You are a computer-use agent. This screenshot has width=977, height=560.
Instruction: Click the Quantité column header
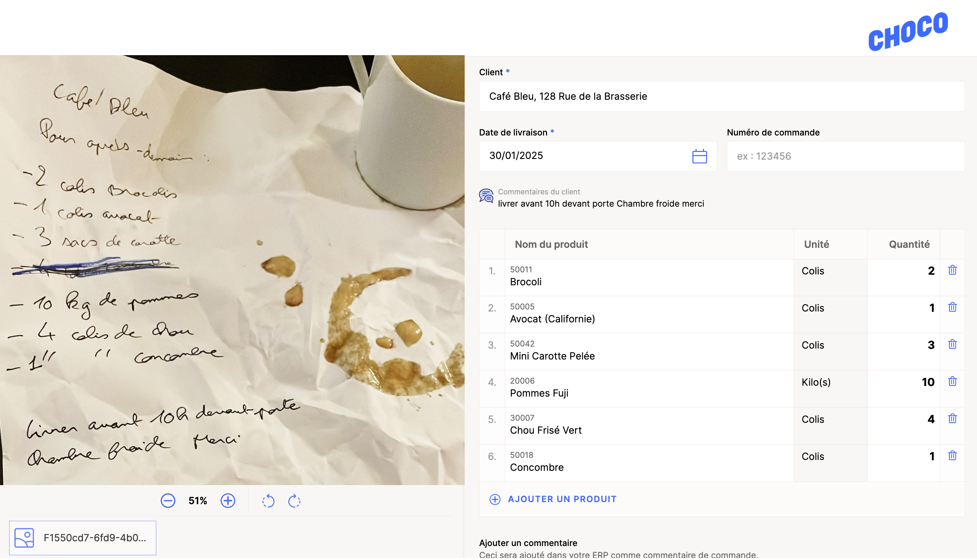tap(909, 244)
